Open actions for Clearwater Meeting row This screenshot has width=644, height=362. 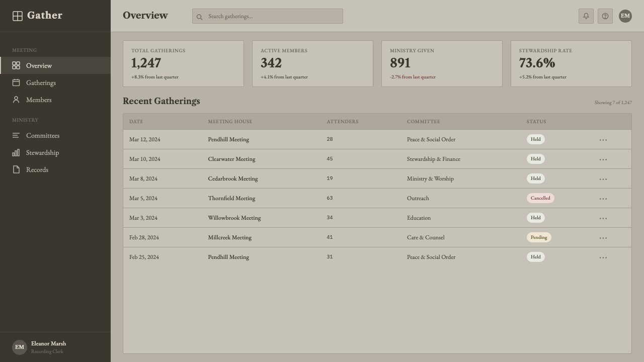coord(603,159)
